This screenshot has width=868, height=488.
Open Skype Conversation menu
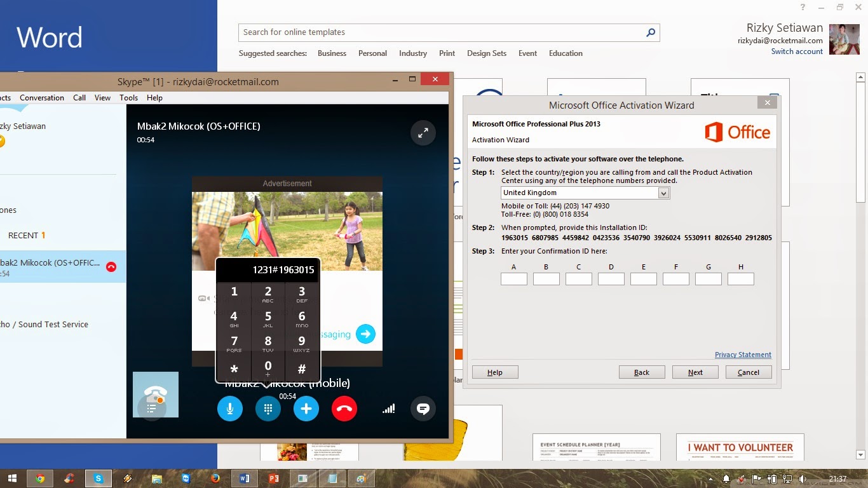42,98
